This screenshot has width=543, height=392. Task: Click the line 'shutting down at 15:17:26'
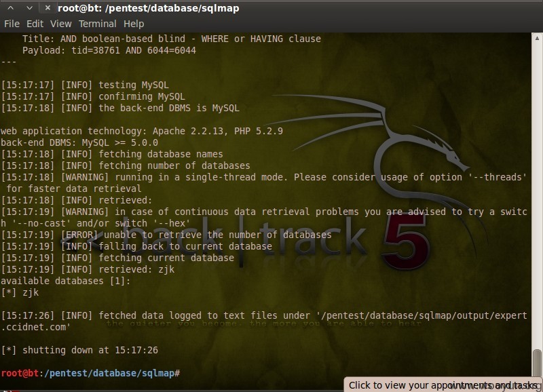tap(79, 350)
